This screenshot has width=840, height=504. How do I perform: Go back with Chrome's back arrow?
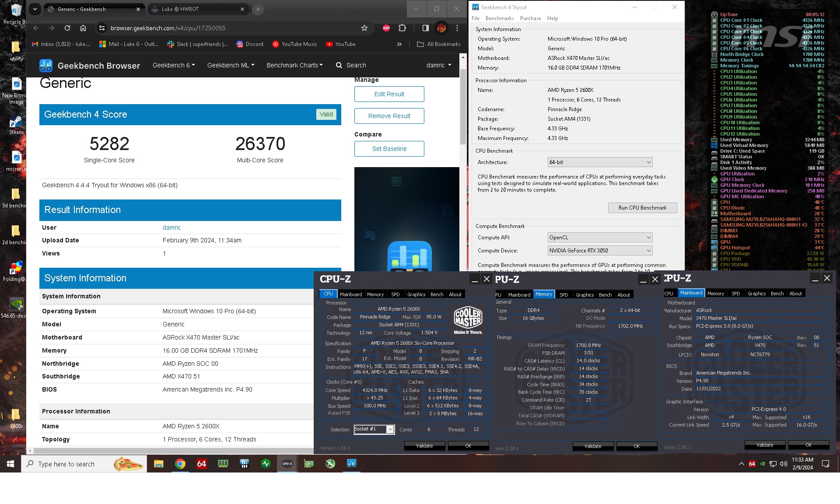click(x=36, y=28)
